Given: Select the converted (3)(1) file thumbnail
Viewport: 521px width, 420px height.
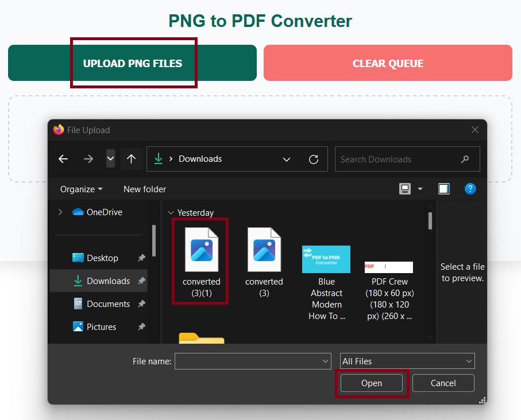Looking at the screenshot, I should (201, 250).
